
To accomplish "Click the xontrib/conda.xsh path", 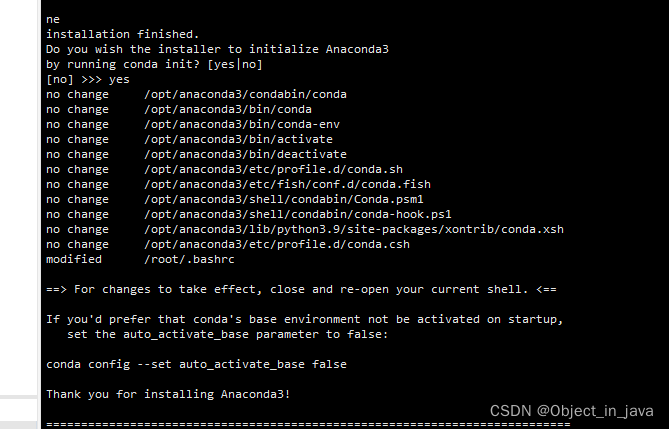I will pyautogui.click(x=354, y=229).
